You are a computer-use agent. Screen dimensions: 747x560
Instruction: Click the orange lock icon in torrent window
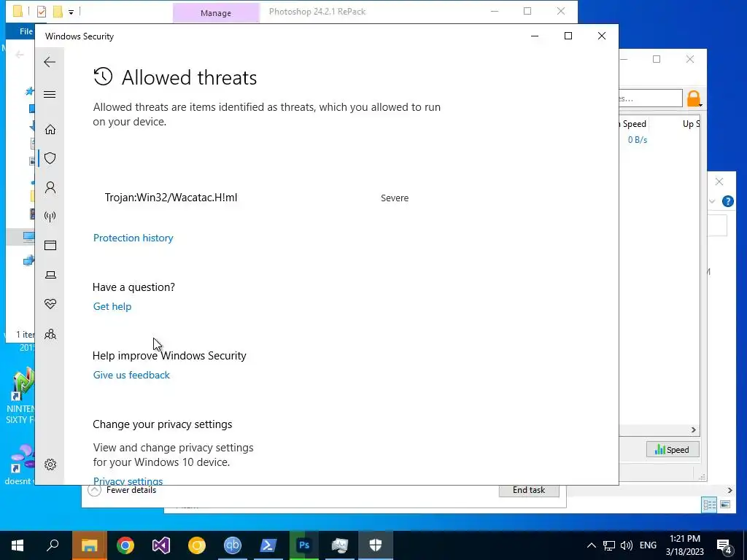tap(694, 98)
